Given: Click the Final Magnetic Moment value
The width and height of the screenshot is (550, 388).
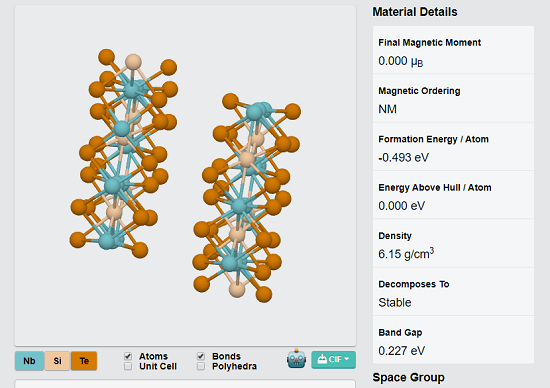Looking at the screenshot, I should click(x=401, y=61).
